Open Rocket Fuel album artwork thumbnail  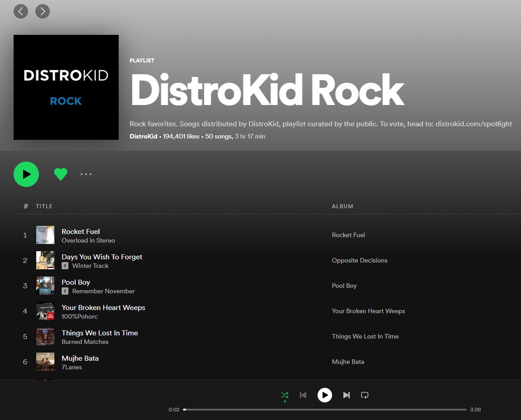coord(45,235)
